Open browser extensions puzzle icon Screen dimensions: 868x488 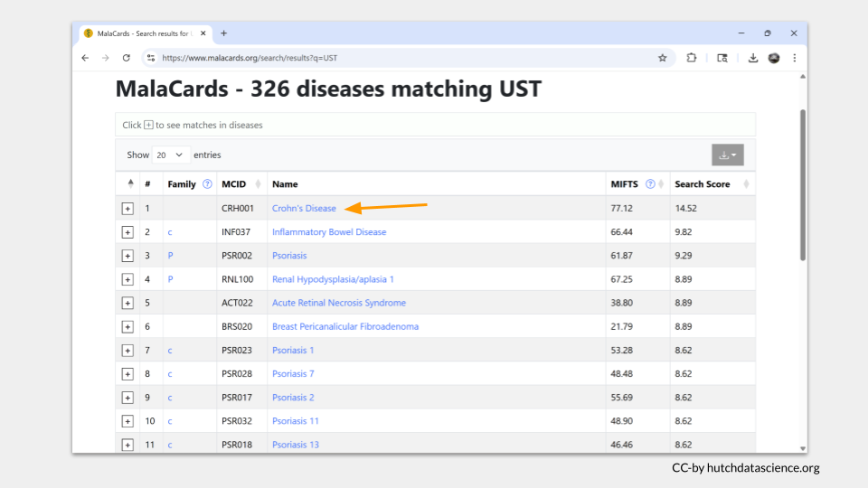692,58
